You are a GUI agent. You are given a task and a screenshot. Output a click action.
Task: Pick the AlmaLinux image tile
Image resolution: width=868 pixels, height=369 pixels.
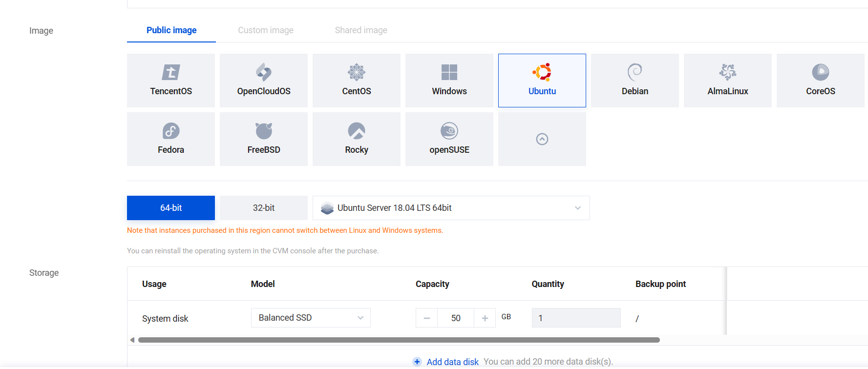pyautogui.click(x=728, y=81)
